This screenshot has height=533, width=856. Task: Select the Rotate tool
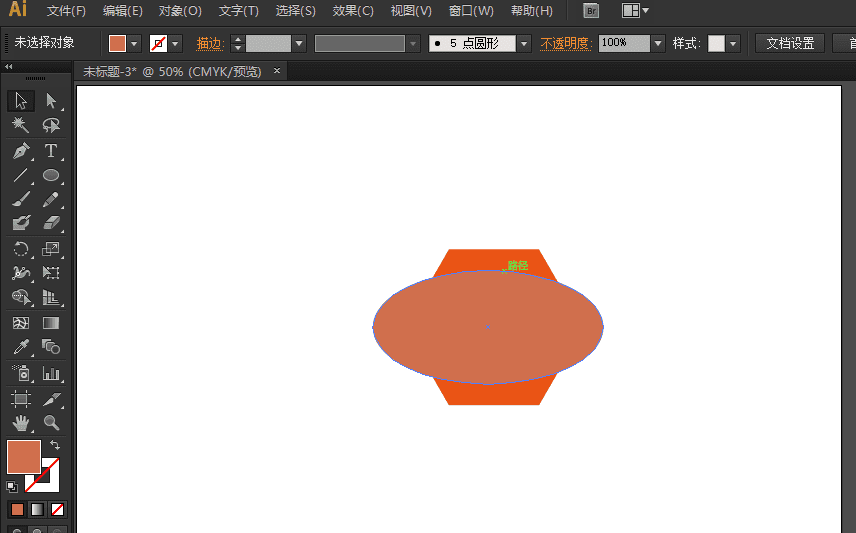click(x=21, y=249)
